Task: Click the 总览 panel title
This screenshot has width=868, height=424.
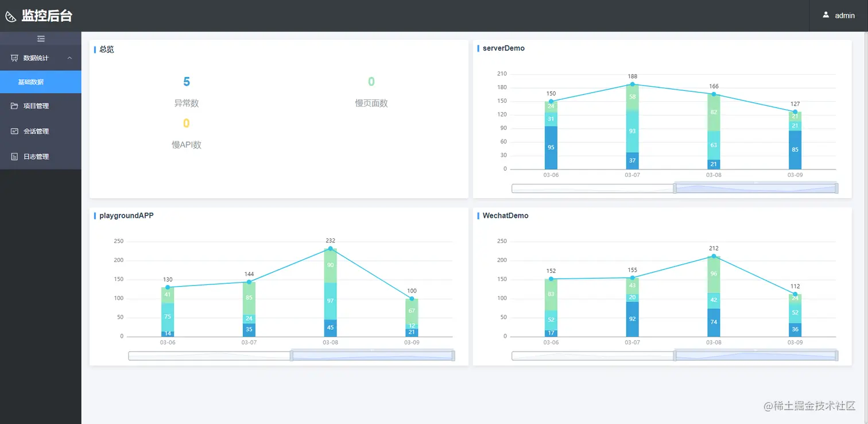Action: click(x=107, y=49)
